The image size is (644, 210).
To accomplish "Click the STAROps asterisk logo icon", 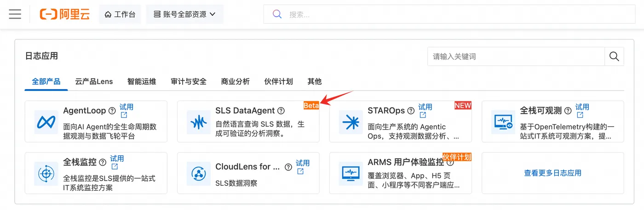I will tap(351, 122).
